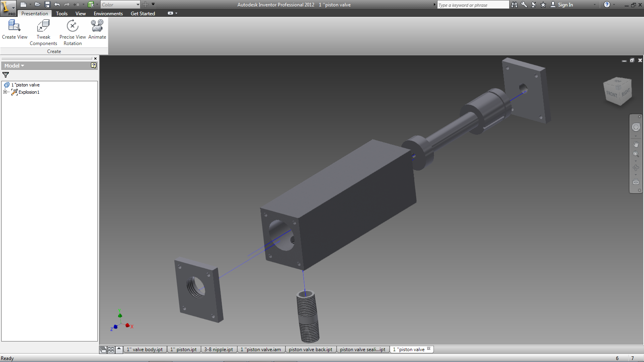The image size is (644, 362).
Task: Click the Undo arrow icon
Action: tap(57, 4)
